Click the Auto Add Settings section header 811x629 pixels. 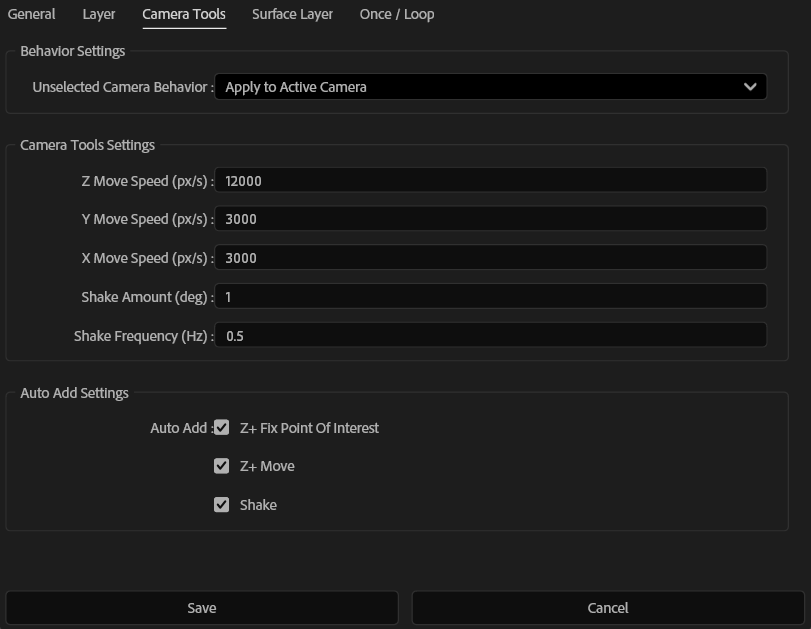74,393
